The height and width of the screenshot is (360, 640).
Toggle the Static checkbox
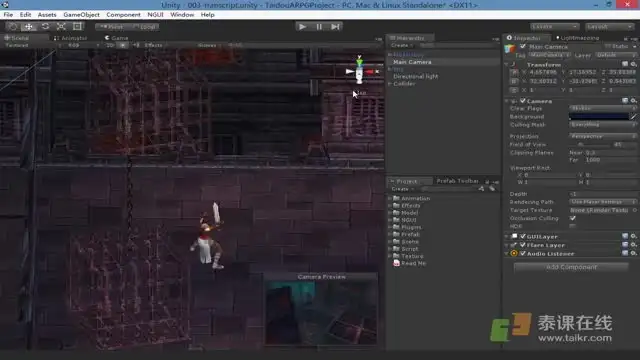(x=607, y=46)
